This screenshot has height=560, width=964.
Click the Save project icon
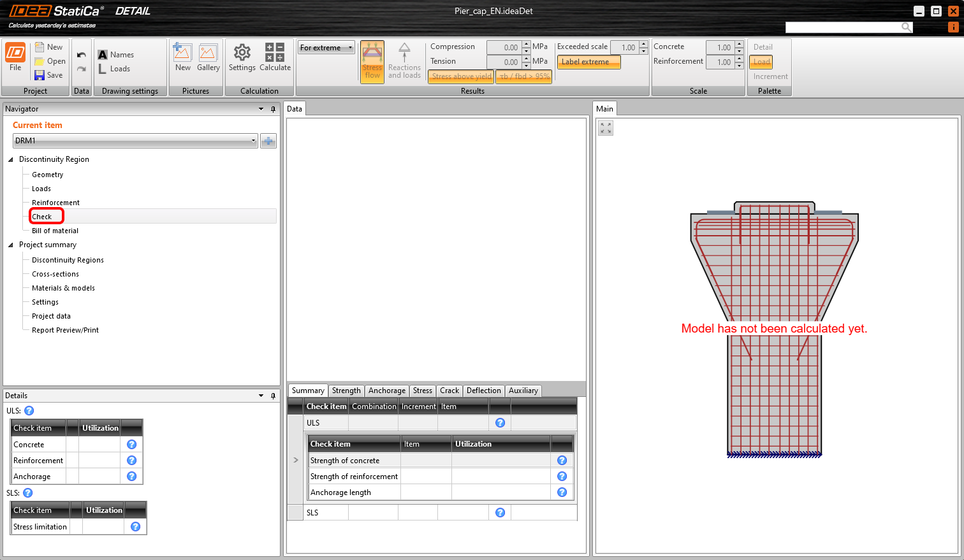click(40, 75)
